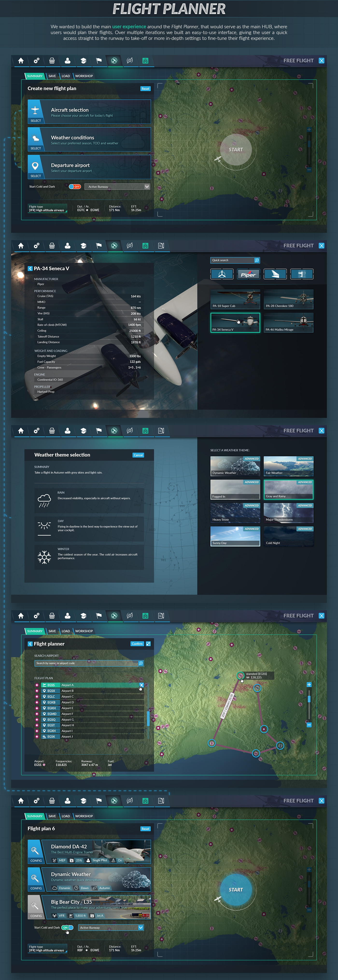Open basket icon in Flight planner screen toolbar
Image resolution: width=338 pixels, height=980 pixels.
[52, 615]
